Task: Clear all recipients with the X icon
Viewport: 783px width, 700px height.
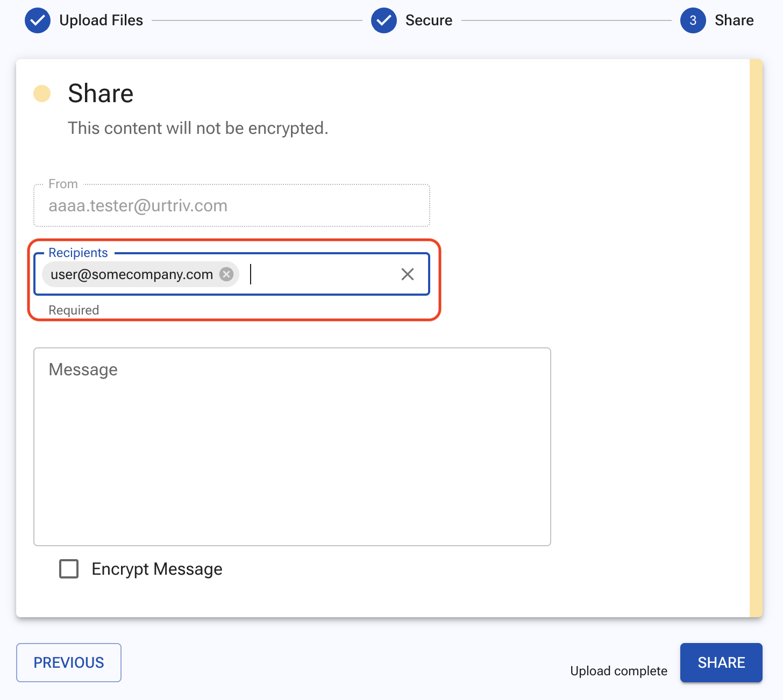Action: coord(407,274)
